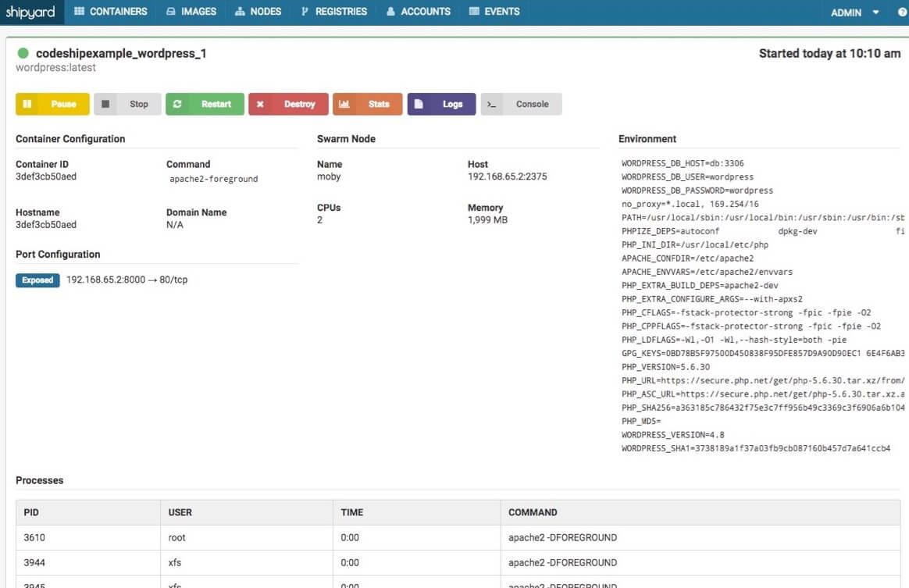Viewport: 909px width, 588px height.
Task: Click the apache2-foreground command value
Action: [x=213, y=179]
